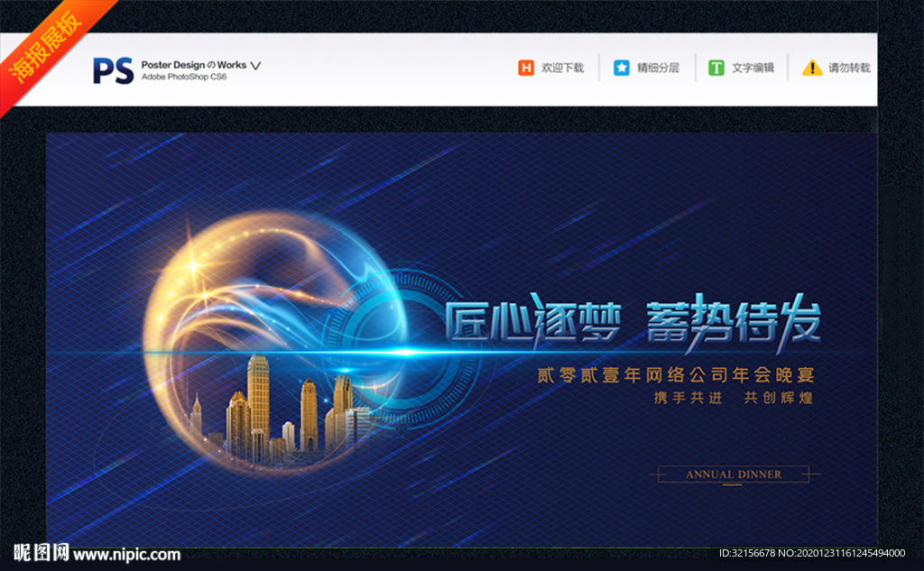Screen dimensions: 924x571
Task: Select the 文字编辑 label
Action: 753,68
